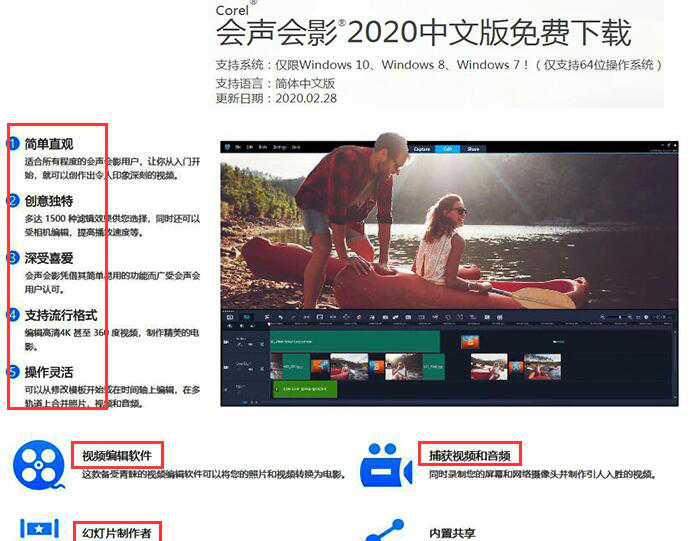697x541 pixels.
Task: Click the blue share nodes icon
Action: point(385,530)
